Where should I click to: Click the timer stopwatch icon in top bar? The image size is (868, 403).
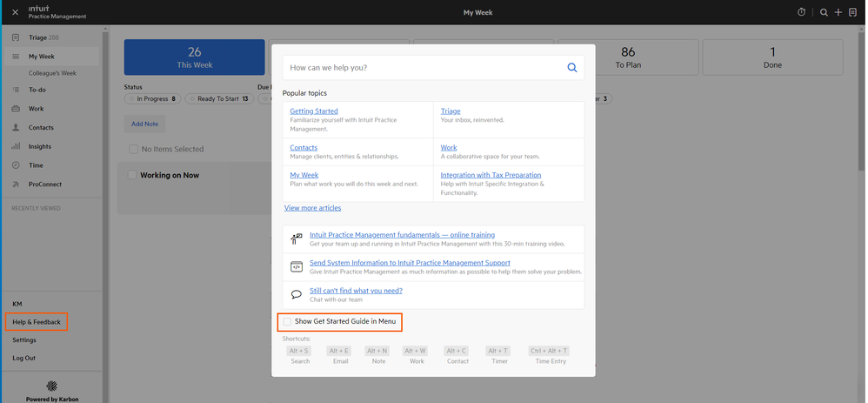click(802, 12)
